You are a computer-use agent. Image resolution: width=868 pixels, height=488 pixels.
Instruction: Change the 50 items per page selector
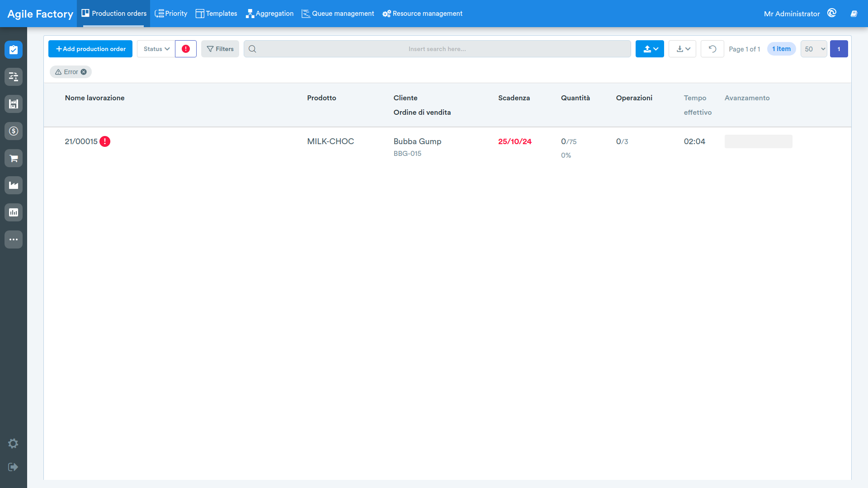(814, 49)
